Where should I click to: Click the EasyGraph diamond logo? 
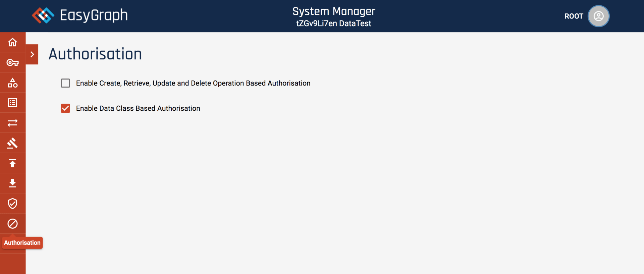pyautogui.click(x=43, y=15)
